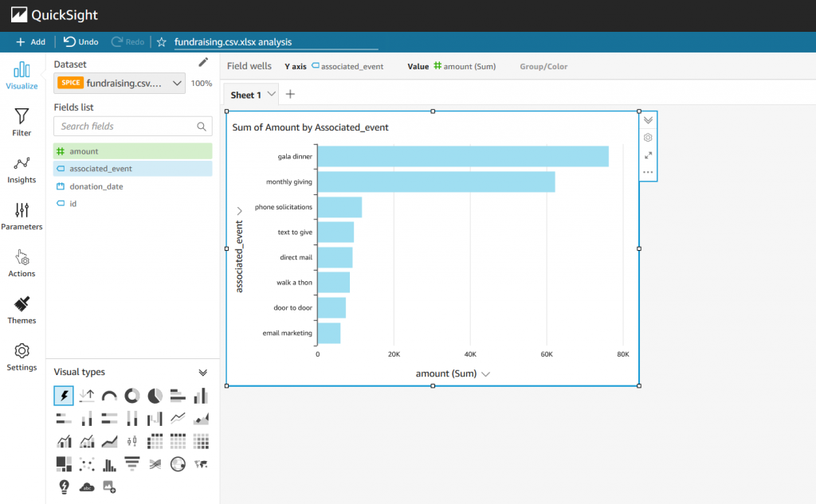Expand the associated_event axis chevron
The width and height of the screenshot is (816, 504).
click(x=239, y=211)
